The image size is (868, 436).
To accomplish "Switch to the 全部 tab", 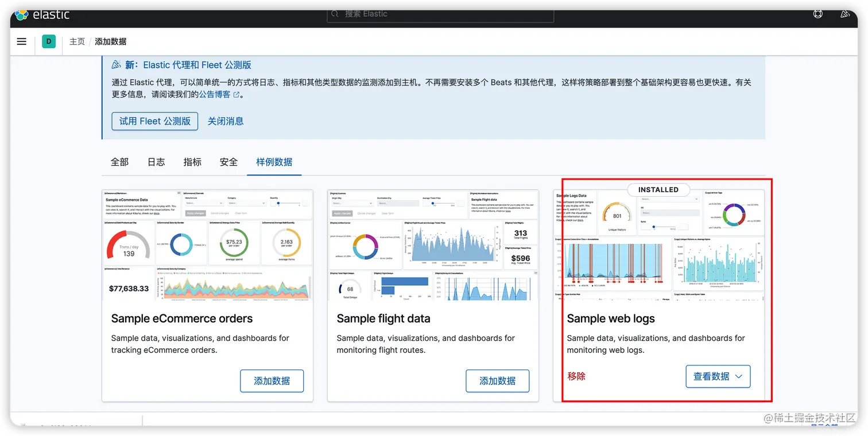I will pos(119,162).
